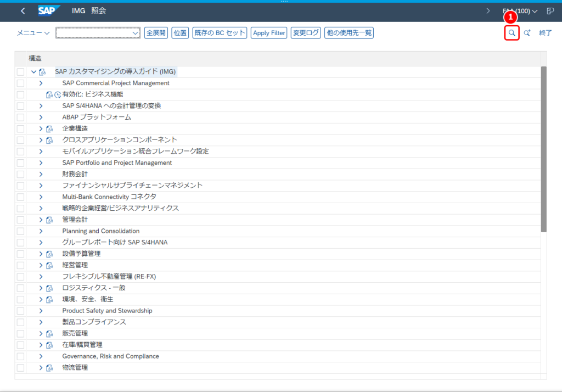Select グループレポート向け SAP S/4HANA text
The height and width of the screenshot is (392, 562).
click(115, 243)
